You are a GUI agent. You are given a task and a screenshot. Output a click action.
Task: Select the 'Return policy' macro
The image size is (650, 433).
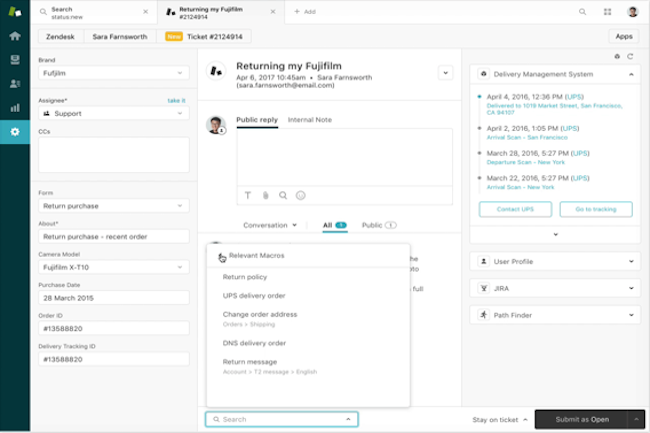244,277
